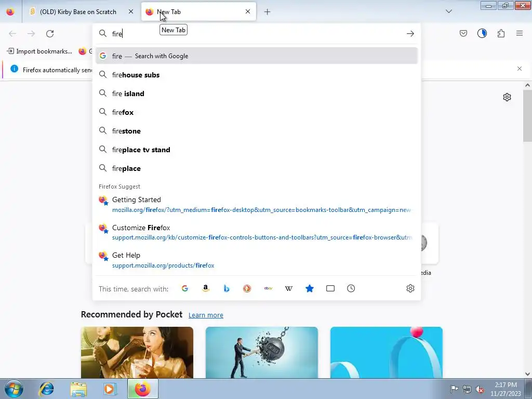The width and height of the screenshot is (532, 399).
Task: Search this time with eBay
Action: coord(268,288)
